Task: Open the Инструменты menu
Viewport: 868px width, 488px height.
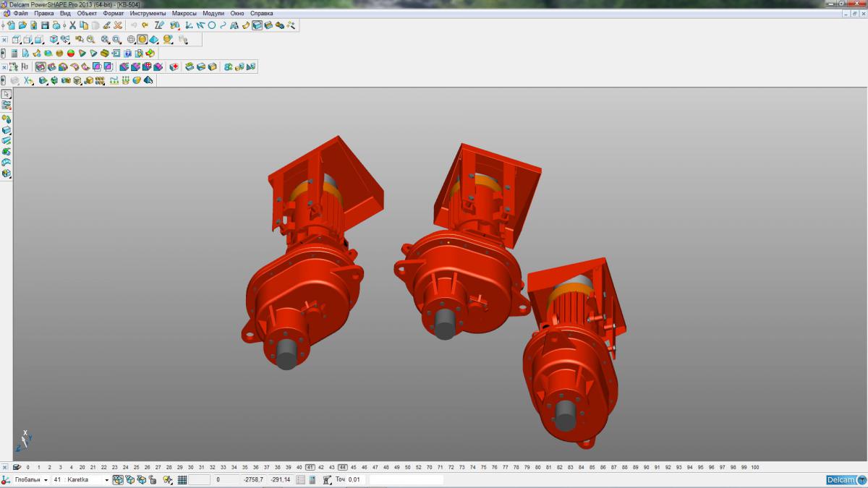Action: coord(148,13)
